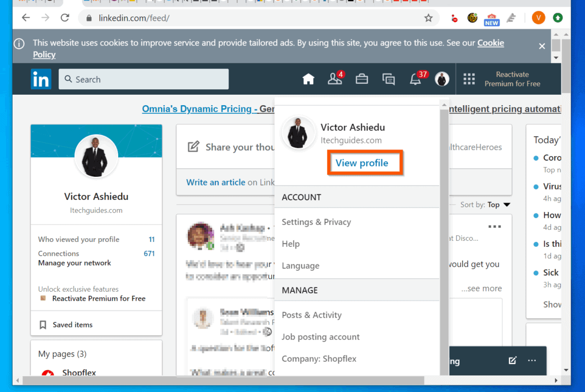Dismiss the cookie notice banner
The width and height of the screenshot is (585, 392).
542,46
